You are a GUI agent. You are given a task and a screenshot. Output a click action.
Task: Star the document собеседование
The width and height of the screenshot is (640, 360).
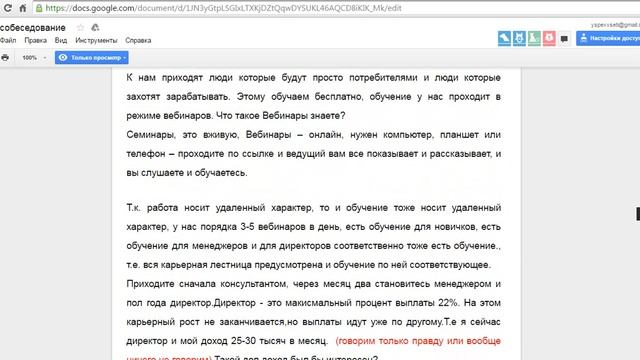pos(80,27)
